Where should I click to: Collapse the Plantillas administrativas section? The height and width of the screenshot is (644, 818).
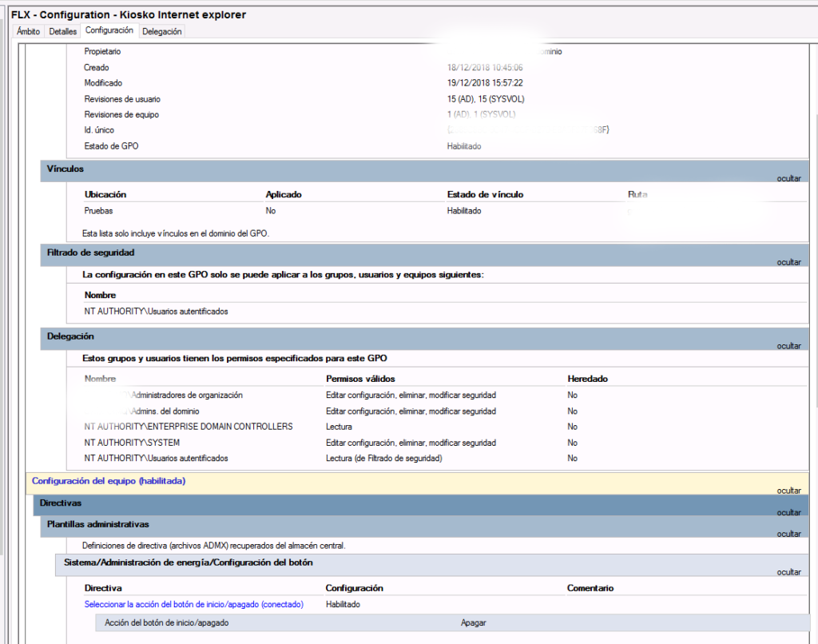[788, 533]
